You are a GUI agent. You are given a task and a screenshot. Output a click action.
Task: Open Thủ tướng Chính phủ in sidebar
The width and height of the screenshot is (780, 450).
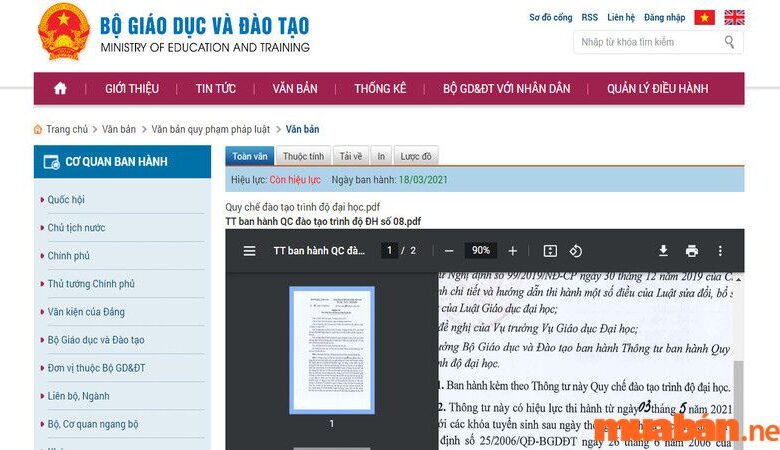91,284
